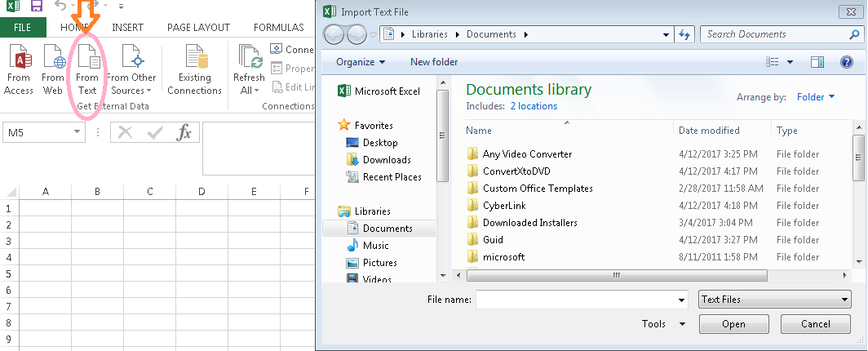Image resolution: width=868 pixels, height=351 pixels.
Task: Click From Access in Get External Data
Action: pos(18,69)
